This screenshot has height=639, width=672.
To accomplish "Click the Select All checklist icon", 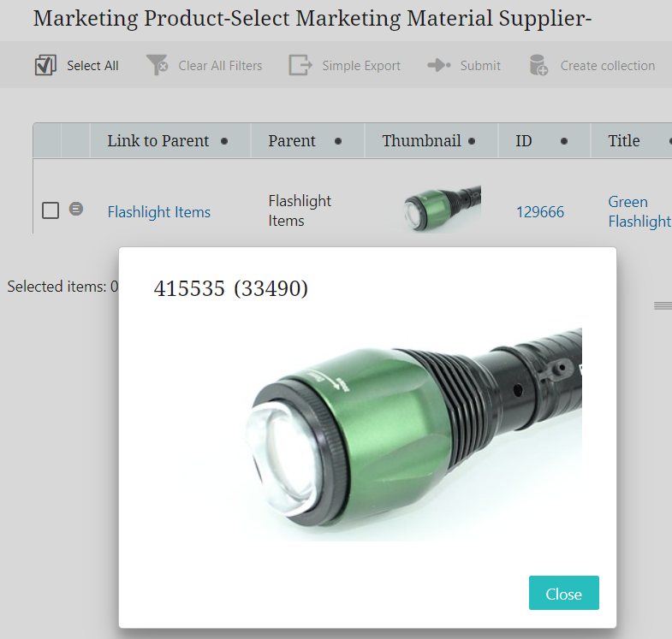I will (45, 65).
